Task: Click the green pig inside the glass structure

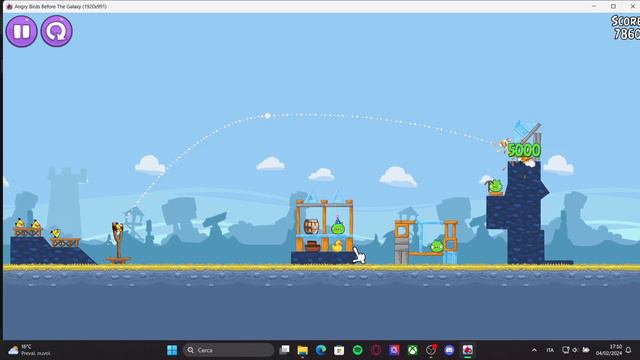Action: 437,247
